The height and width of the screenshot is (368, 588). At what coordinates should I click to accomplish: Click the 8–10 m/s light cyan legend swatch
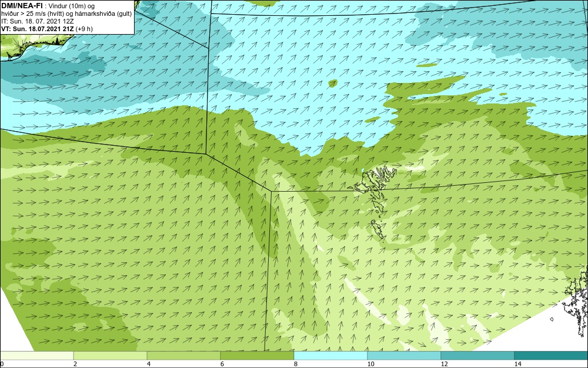click(330, 355)
